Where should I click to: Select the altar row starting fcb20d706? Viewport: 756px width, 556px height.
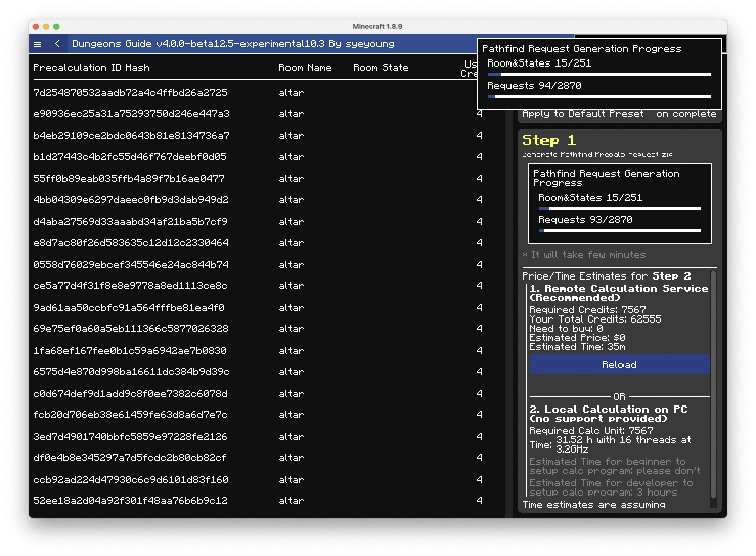point(131,415)
